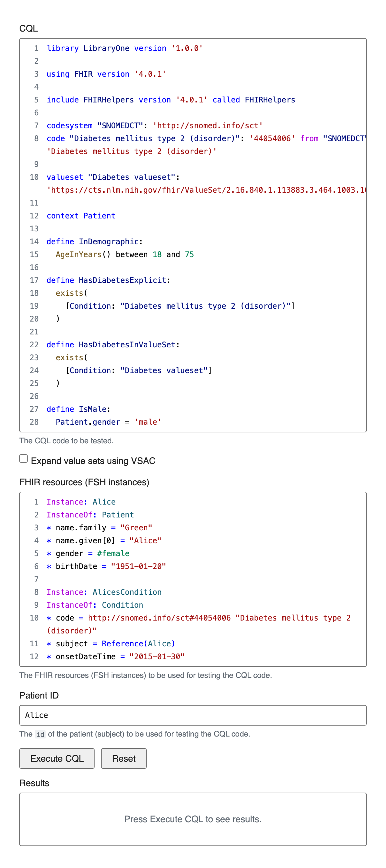Click the codesystem SNOMEDCT line
Viewport: 386px width, 868px height.
[154, 126]
